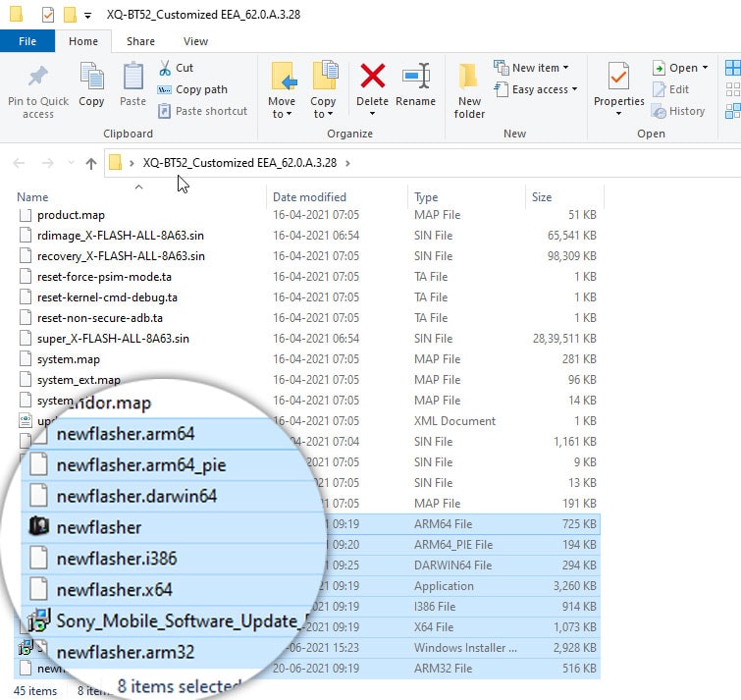
Task: Sort by the Size column header
Action: click(542, 197)
